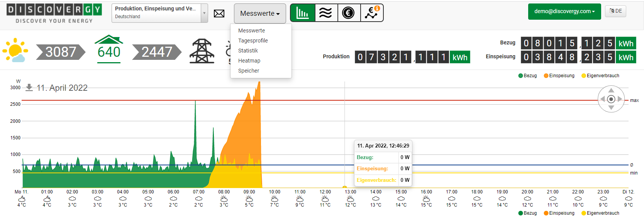Click the Discovergy logo link

click(54, 14)
